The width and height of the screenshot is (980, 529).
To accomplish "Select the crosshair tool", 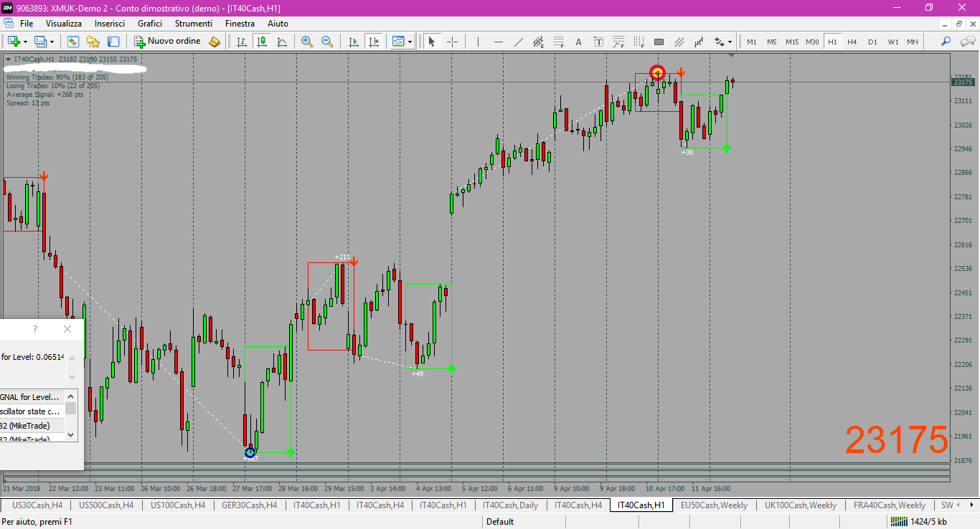I will [452, 42].
